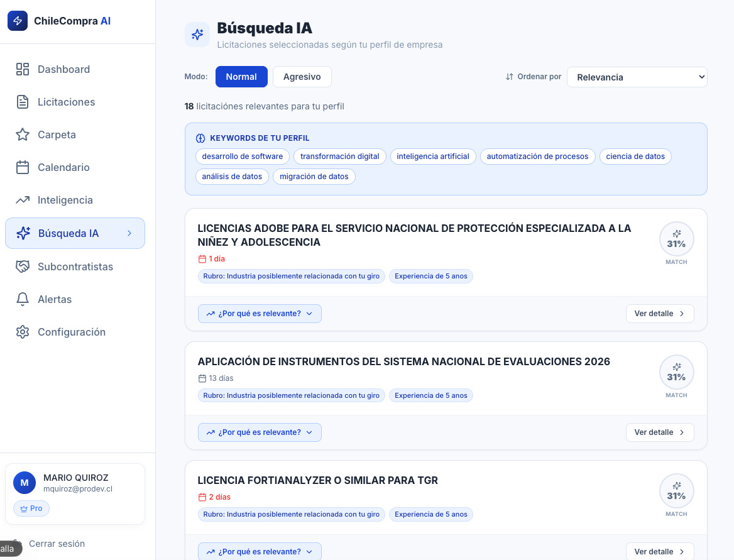734x560 pixels.
Task: Click the calendar icon next to 13 días
Action: point(202,378)
